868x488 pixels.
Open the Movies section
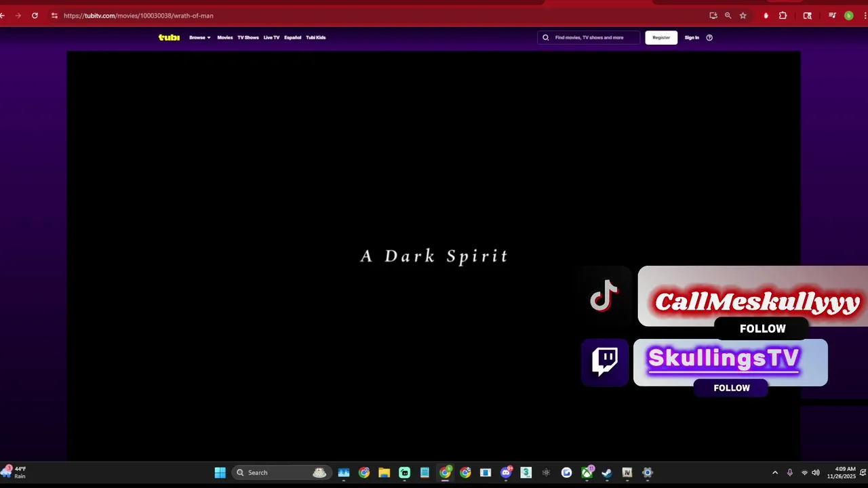[x=224, y=37]
